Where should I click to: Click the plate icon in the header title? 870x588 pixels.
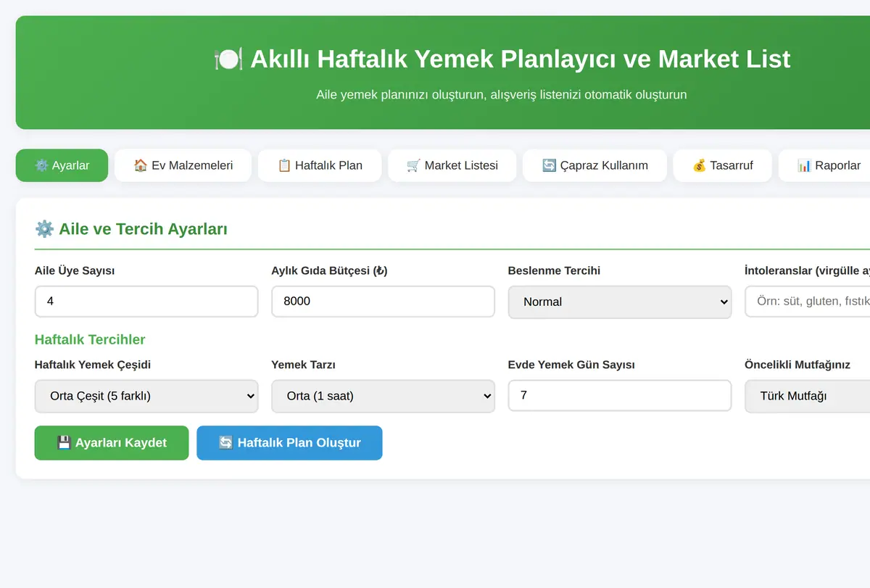228,59
